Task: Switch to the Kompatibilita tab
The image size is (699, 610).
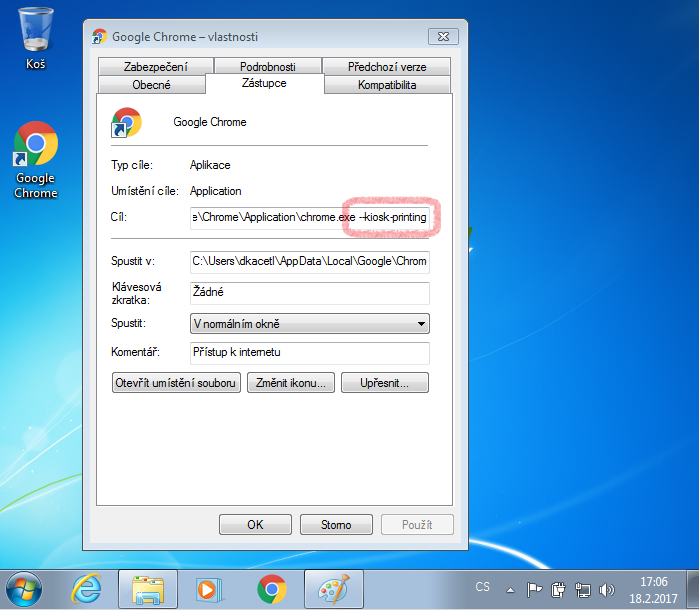Action: click(387, 85)
